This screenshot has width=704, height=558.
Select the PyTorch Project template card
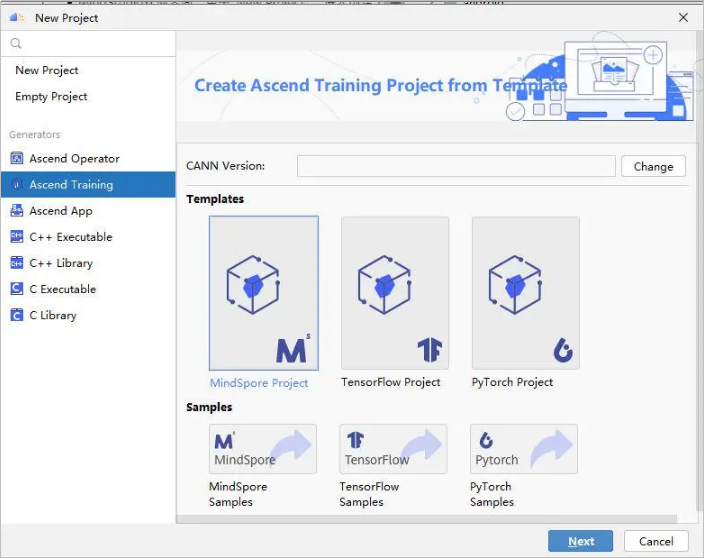click(x=525, y=293)
